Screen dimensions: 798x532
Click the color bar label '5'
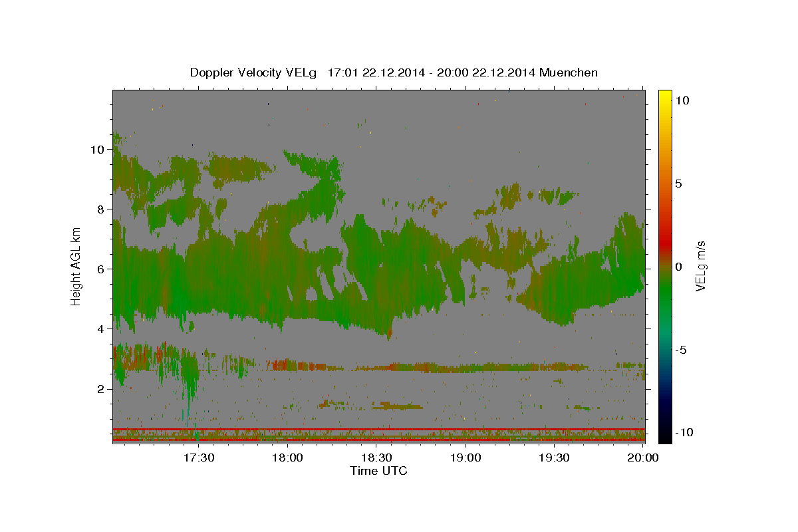click(679, 184)
